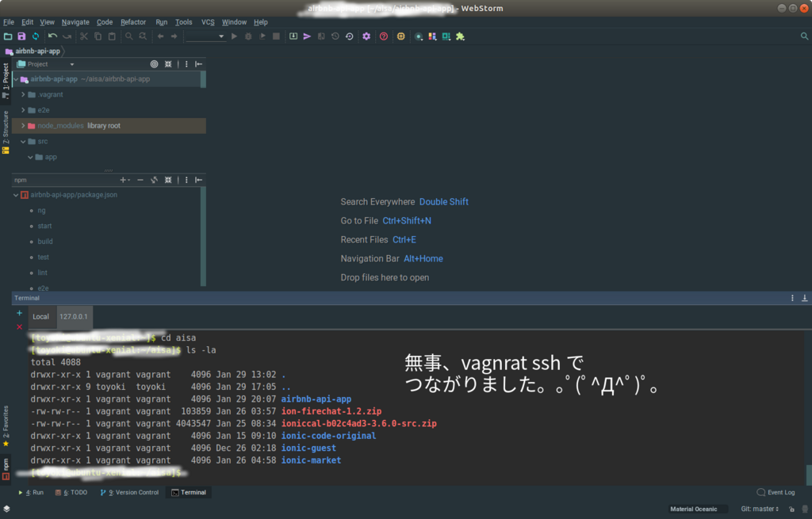Viewport: 812px width, 519px height.
Task: Click the Save All toolbar icon
Action: point(21,36)
